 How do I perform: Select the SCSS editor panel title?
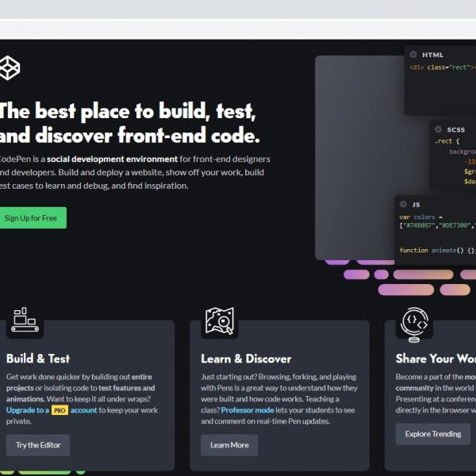[456, 129]
